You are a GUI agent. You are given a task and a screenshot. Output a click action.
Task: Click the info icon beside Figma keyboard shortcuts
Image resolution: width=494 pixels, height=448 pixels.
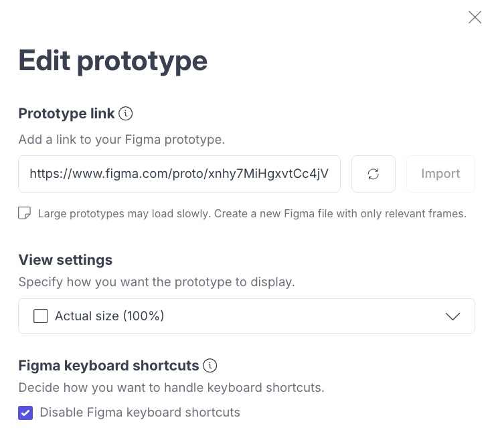point(210,366)
